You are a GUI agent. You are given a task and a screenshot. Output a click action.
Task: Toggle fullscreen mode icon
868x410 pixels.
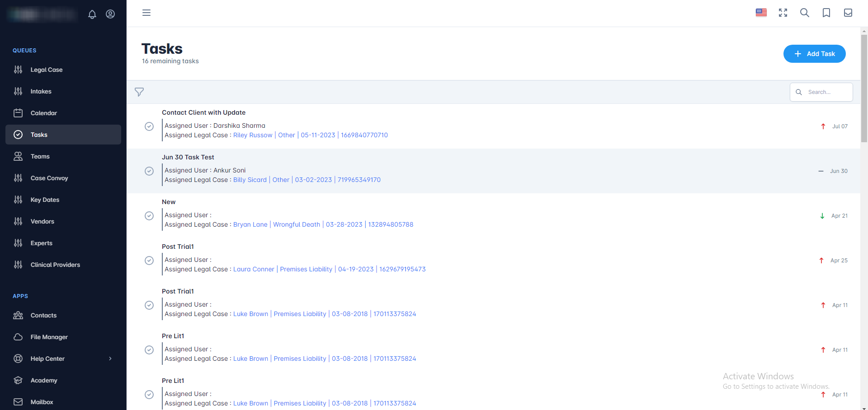tap(783, 13)
